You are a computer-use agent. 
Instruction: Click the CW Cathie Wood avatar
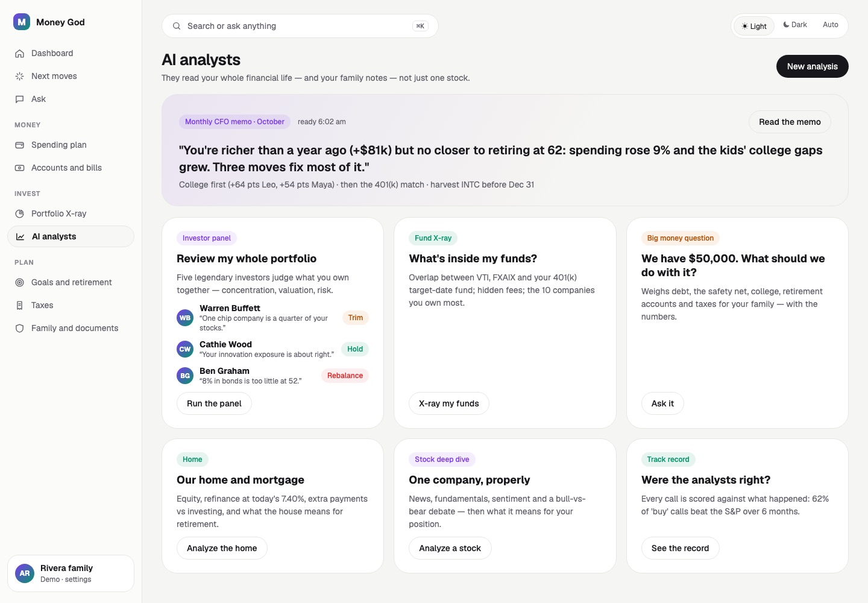click(185, 349)
